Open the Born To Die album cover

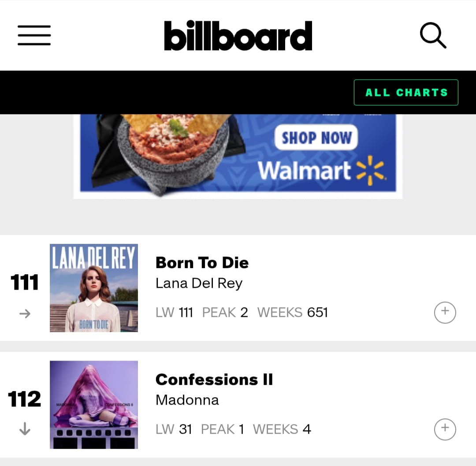point(94,288)
